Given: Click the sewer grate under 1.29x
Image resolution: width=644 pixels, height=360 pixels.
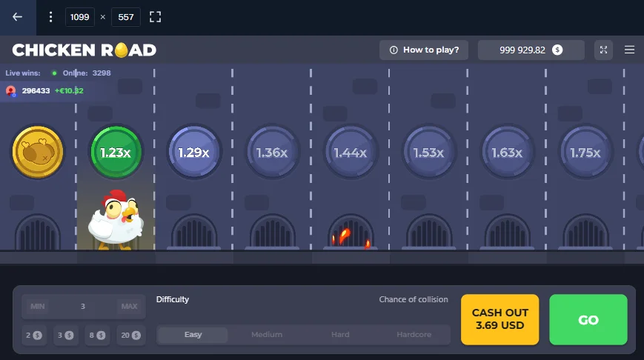Looking at the screenshot, I should click(194, 232).
